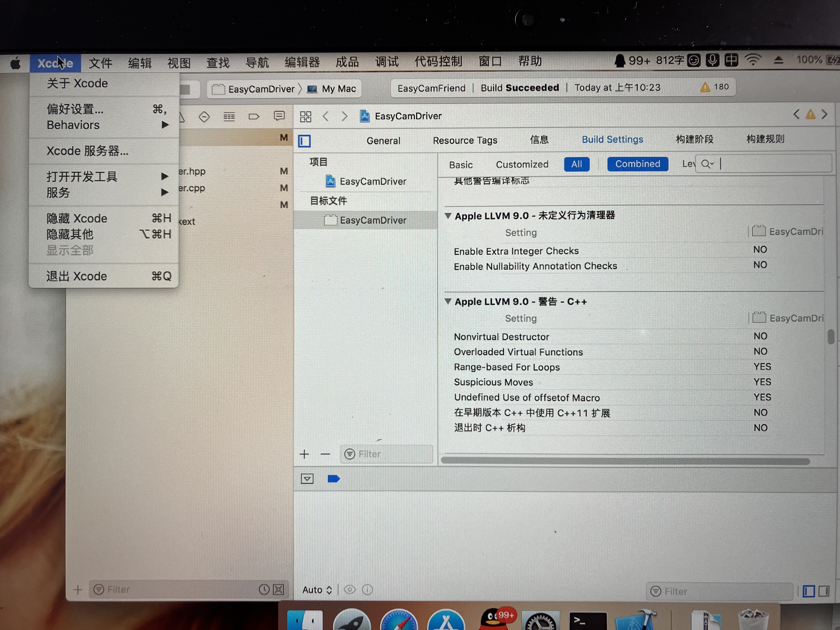Open the Wi-Fi status menu
This screenshot has width=840, height=630.
[x=753, y=60]
